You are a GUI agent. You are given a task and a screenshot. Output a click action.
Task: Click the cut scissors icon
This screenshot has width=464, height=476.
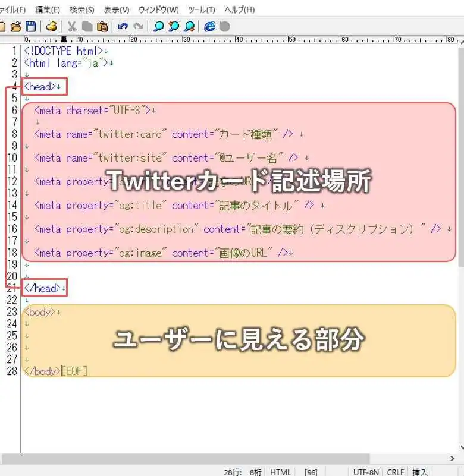(72, 27)
